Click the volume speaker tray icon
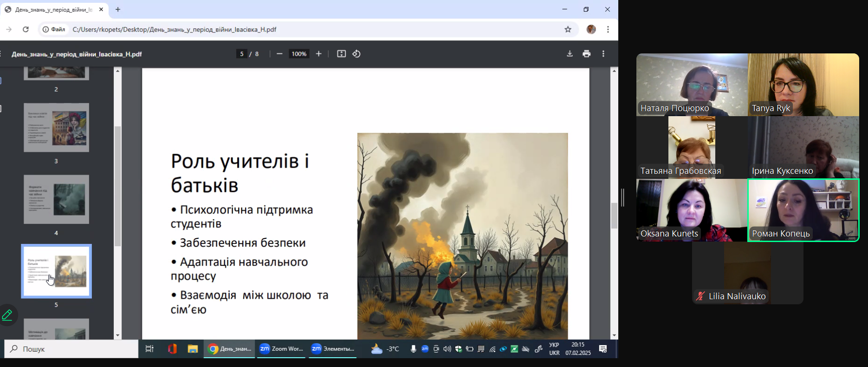Screen dimensions: 868x367 (447, 349)
